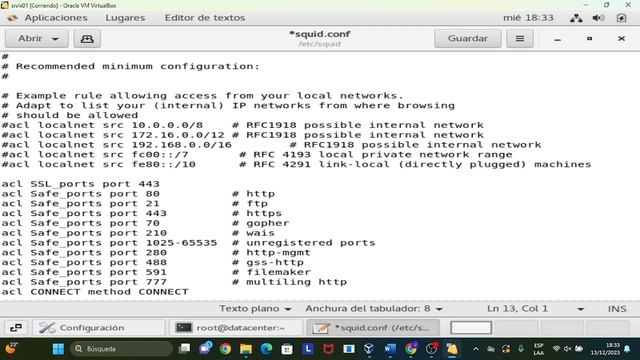Click the '#acl localnet src 192.168.0.0/16' line

pos(117,145)
